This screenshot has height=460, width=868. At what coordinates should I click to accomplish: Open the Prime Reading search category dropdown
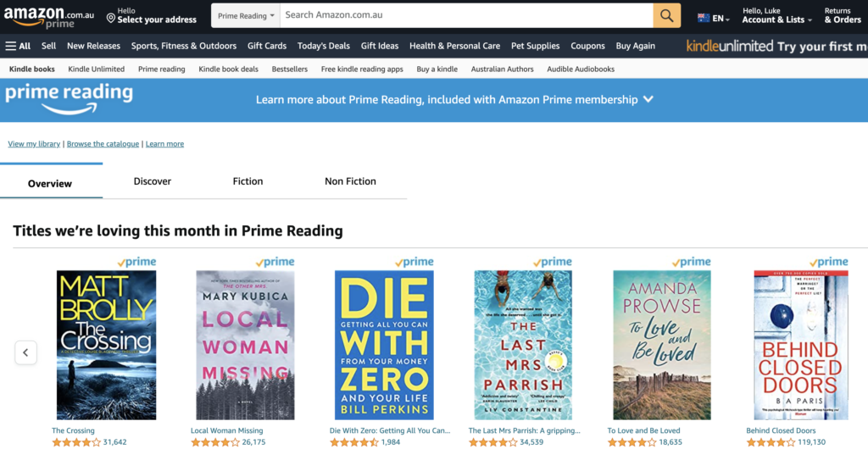(246, 16)
